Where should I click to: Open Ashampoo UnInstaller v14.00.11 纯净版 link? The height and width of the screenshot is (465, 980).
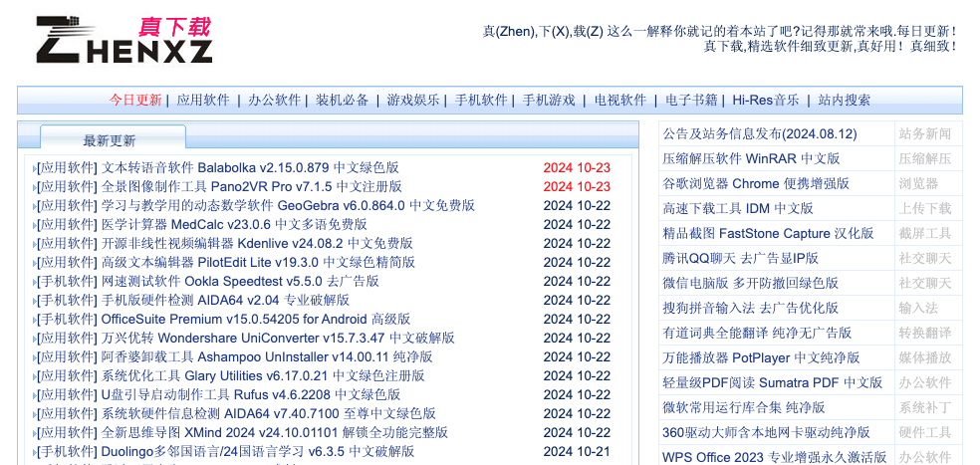coord(267,356)
